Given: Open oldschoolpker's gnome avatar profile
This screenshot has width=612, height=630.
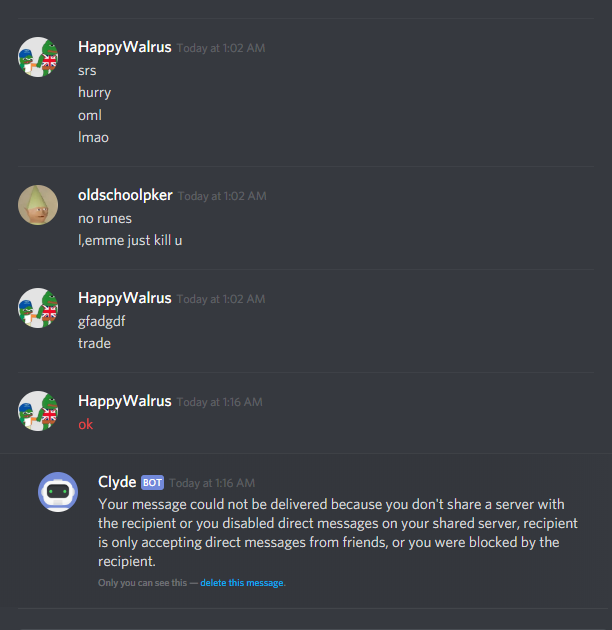Looking at the screenshot, I should click(38, 205).
